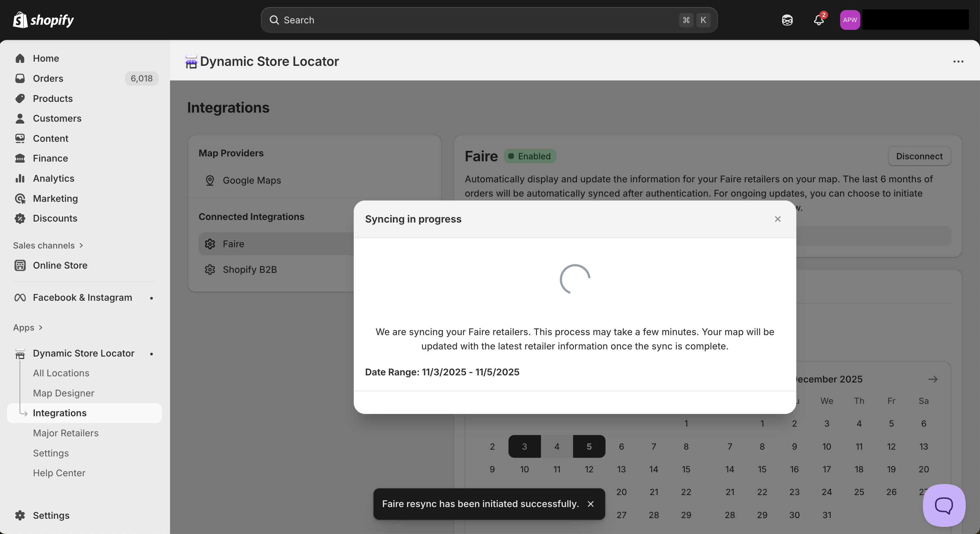Open Map Designer in the sidebar
980x534 pixels.
64,393
